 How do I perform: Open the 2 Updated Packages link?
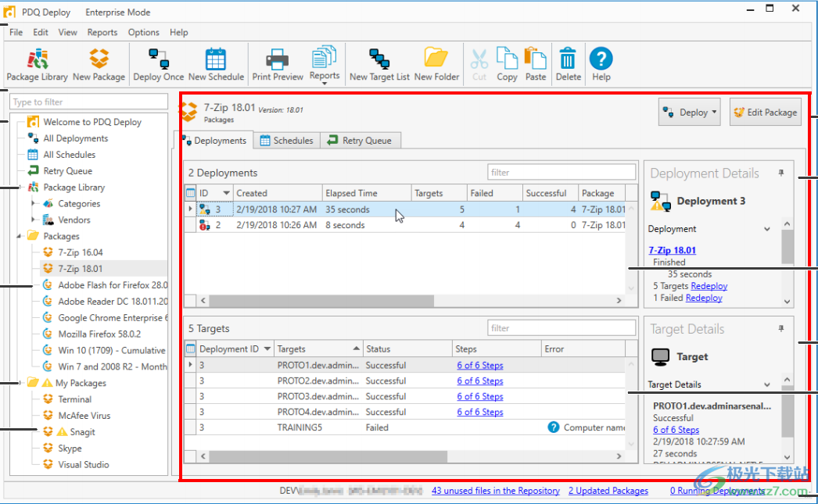coord(608,491)
